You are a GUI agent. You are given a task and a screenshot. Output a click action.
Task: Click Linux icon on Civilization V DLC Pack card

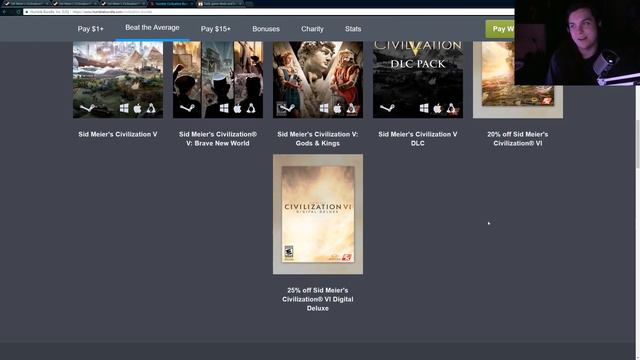pos(451,108)
